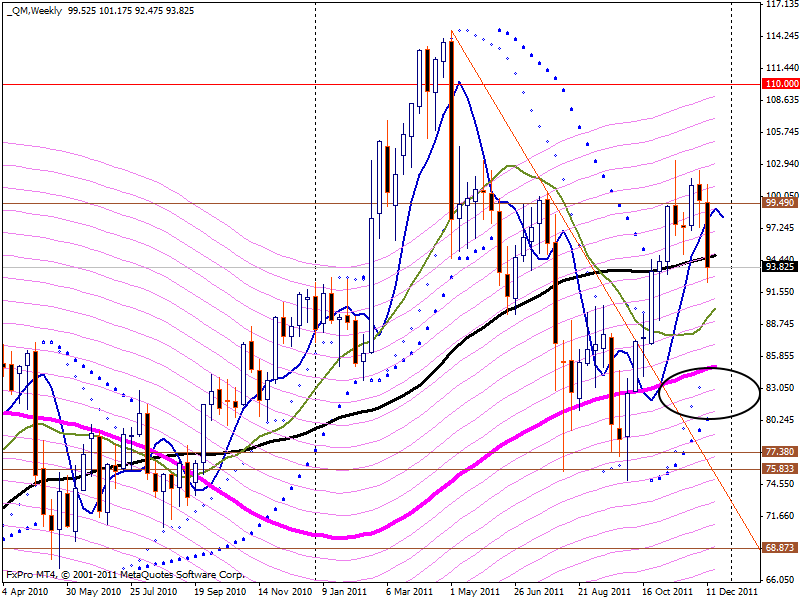
Task: Click the 30 May 2010 date label
Action: (93, 592)
